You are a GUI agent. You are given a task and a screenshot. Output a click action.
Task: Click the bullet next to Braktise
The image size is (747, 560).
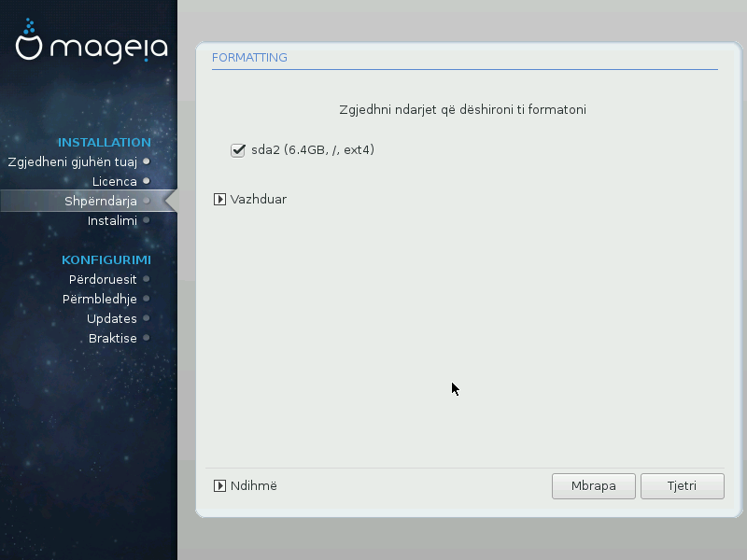click(147, 338)
